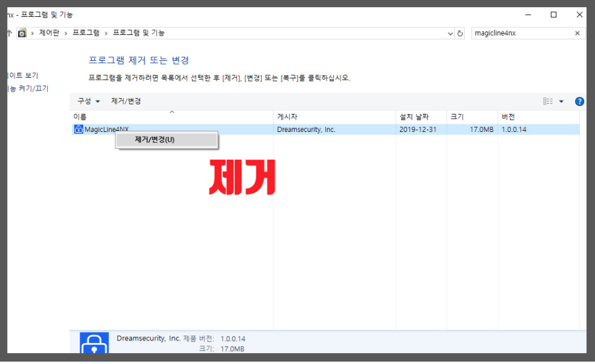Sort by the 버전 column header
The width and height of the screenshot is (595, 364).
(x=538, y=117)
